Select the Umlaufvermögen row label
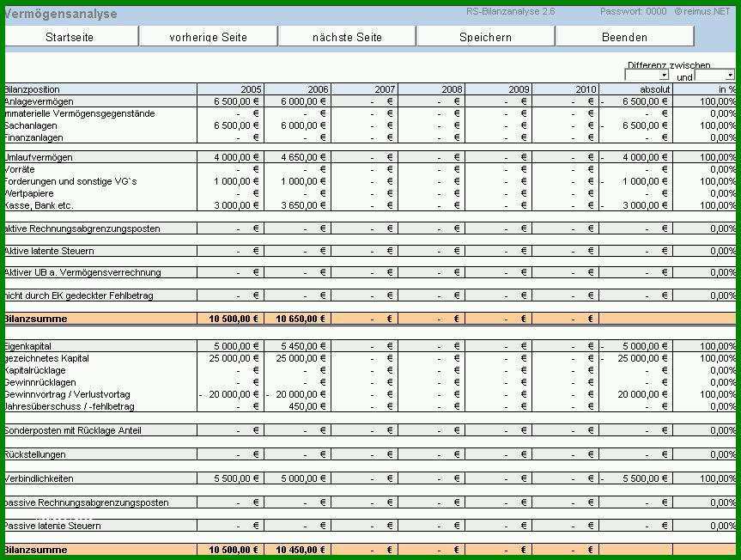The height and width of the screenshot is (560, 741). point(39,157)
